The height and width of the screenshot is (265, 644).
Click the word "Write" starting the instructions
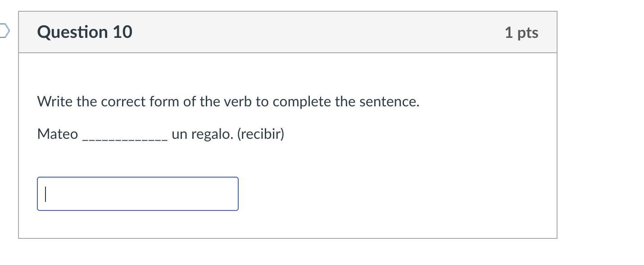tap(55, 102)
